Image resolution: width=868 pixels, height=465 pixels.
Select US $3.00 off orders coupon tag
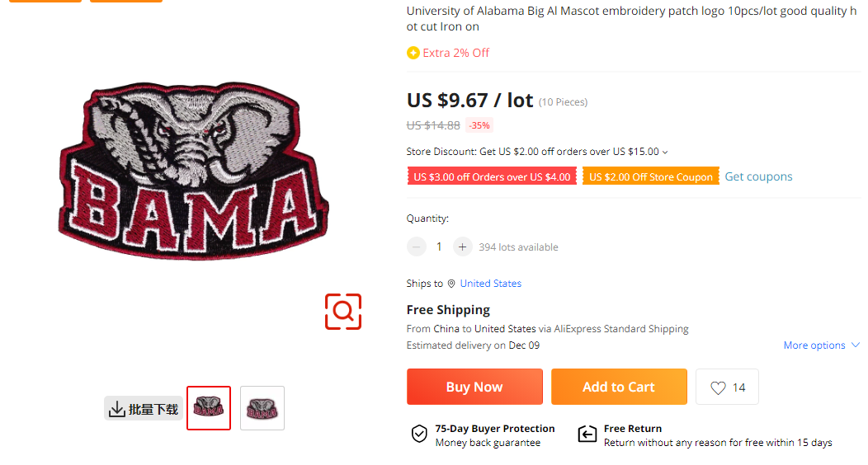[x=492, y=176]
